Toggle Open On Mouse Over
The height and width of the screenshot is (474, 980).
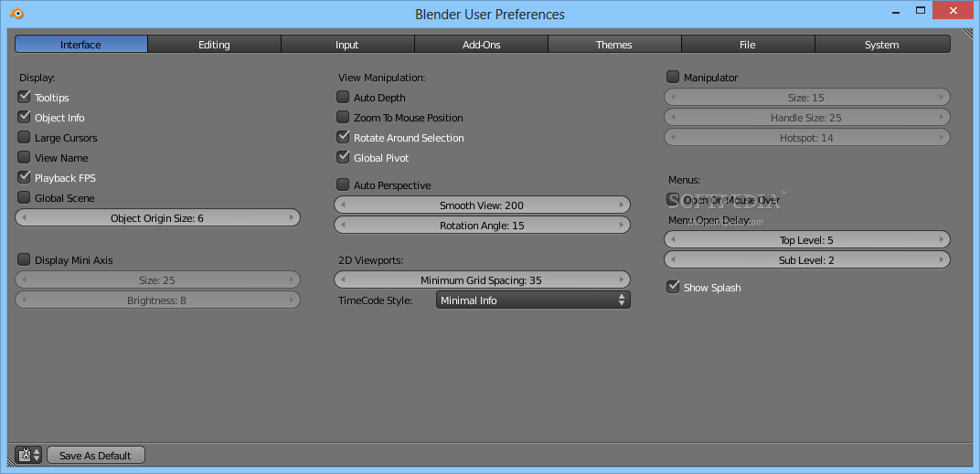pos(673,200)
